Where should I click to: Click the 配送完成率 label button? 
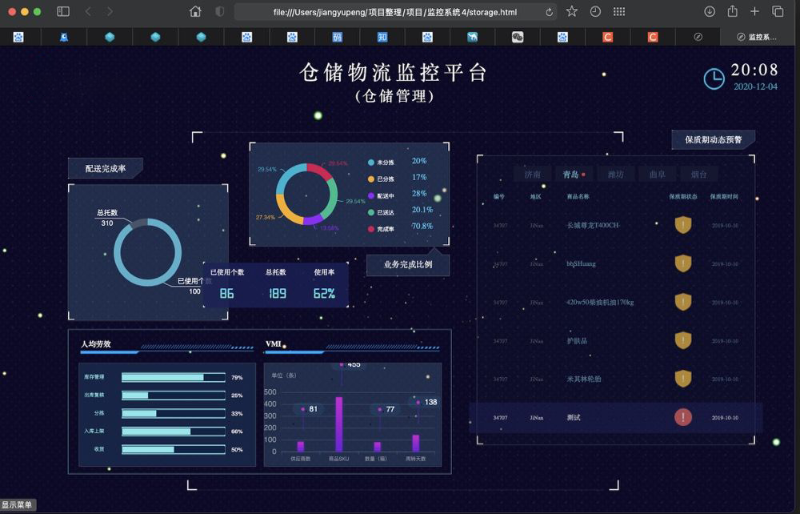[x=105, y=168]
